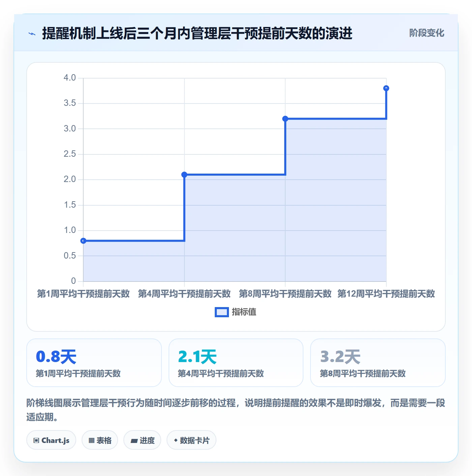
Task: Click the y-axis value 2.0
Action: [x=70, y=179]
